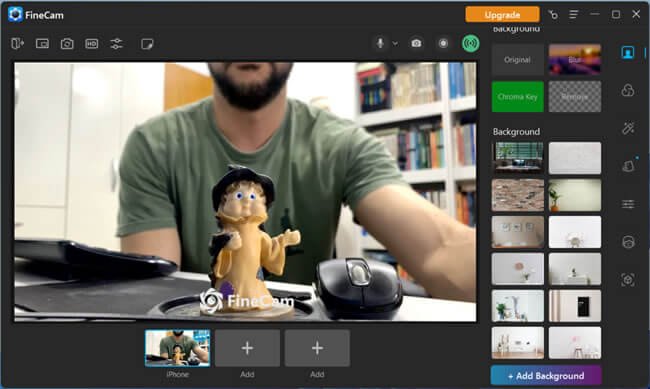Open the face mask tab in sidebar
The width and height of the screenshot is (650, 389).
628,242
